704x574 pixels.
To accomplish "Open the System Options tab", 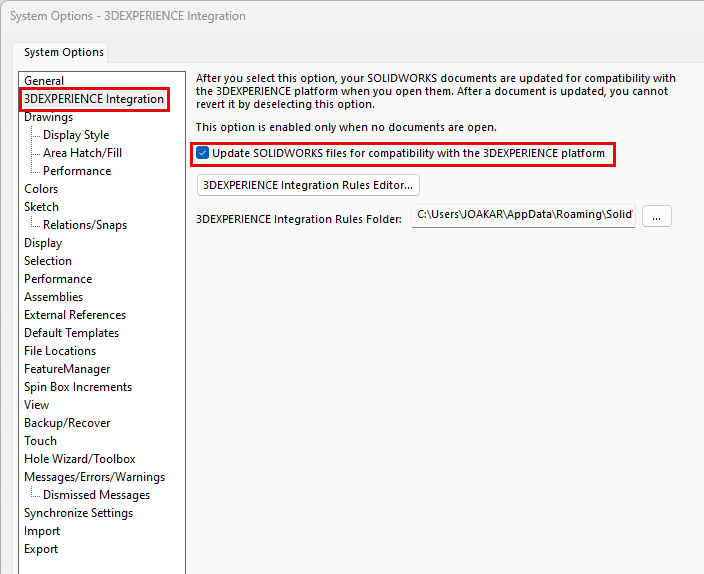I will (x=63, y=52).
